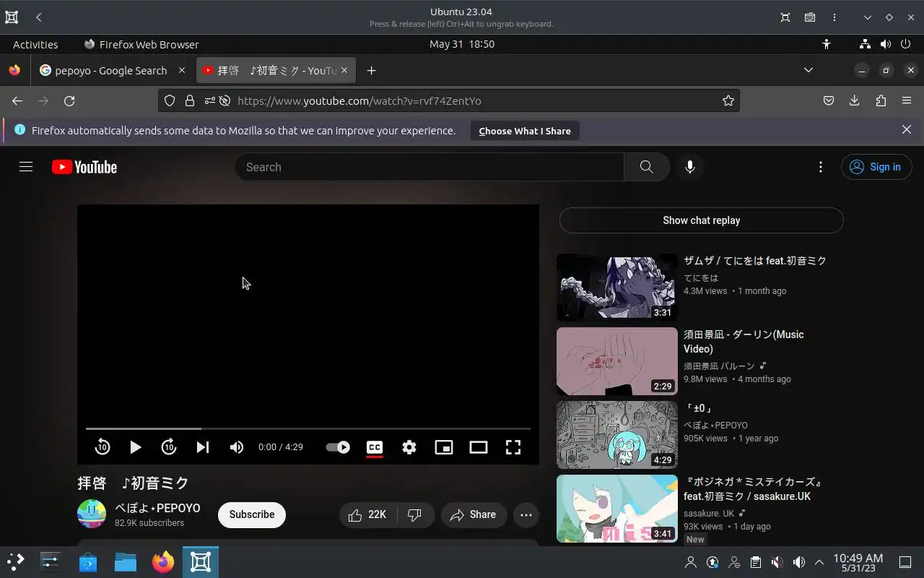Sign in to YouTube
Screen dimensions: 924x578
click(x=876, y=167)
